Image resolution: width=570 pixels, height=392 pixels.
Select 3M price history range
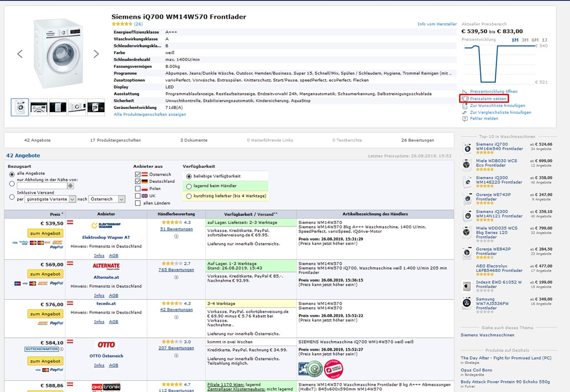click(525, 40)
